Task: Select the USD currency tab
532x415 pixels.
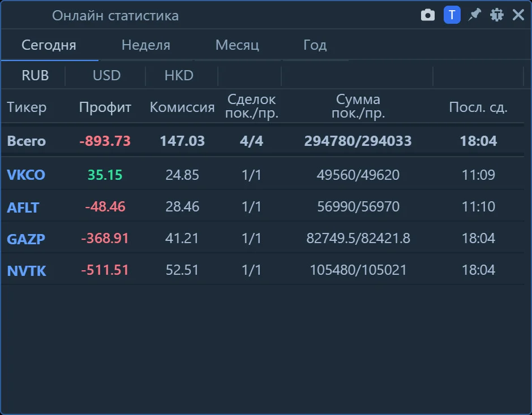Action: [x=106, y=75]
